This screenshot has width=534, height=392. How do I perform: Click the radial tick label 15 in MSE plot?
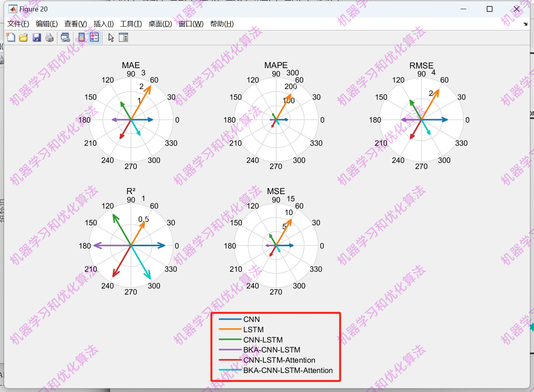click(x=291, y=199)
